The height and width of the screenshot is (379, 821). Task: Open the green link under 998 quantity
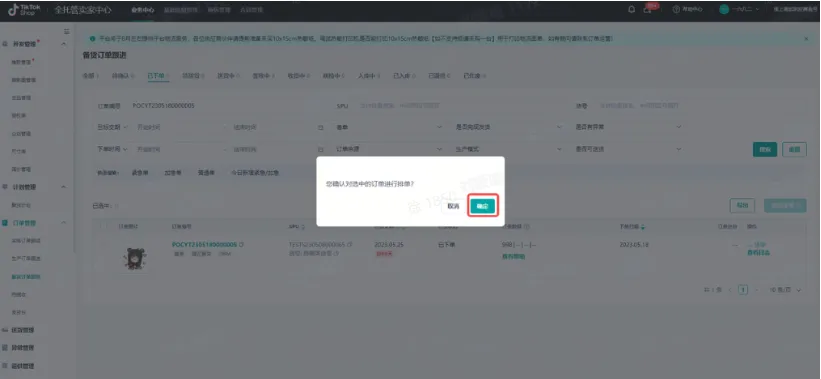(x=514, y=257)
